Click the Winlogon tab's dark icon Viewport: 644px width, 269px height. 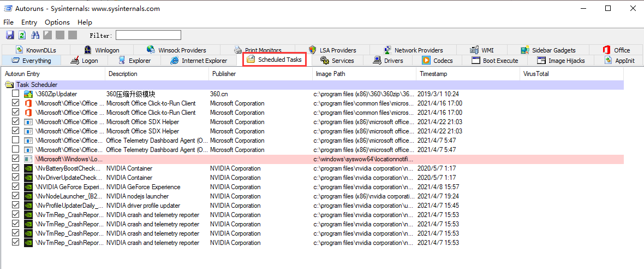point(87,50)
